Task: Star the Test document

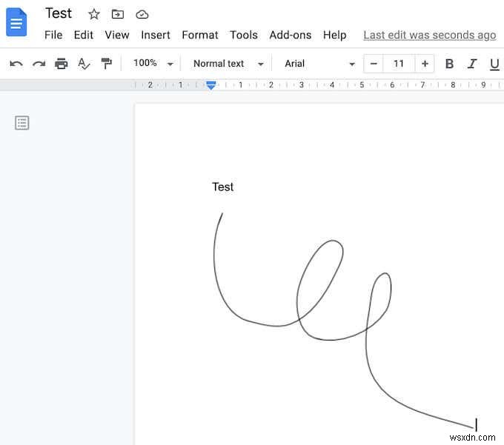Action: [94, 14]
